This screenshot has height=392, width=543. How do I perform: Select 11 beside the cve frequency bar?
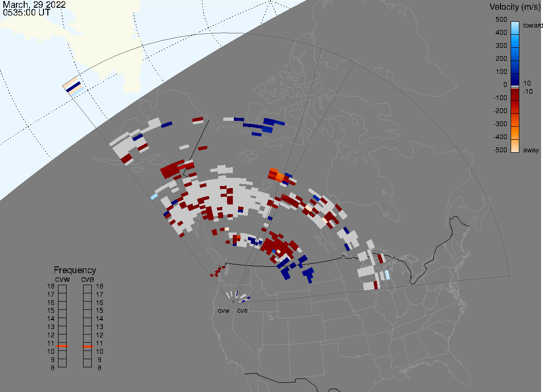[100, 343]
